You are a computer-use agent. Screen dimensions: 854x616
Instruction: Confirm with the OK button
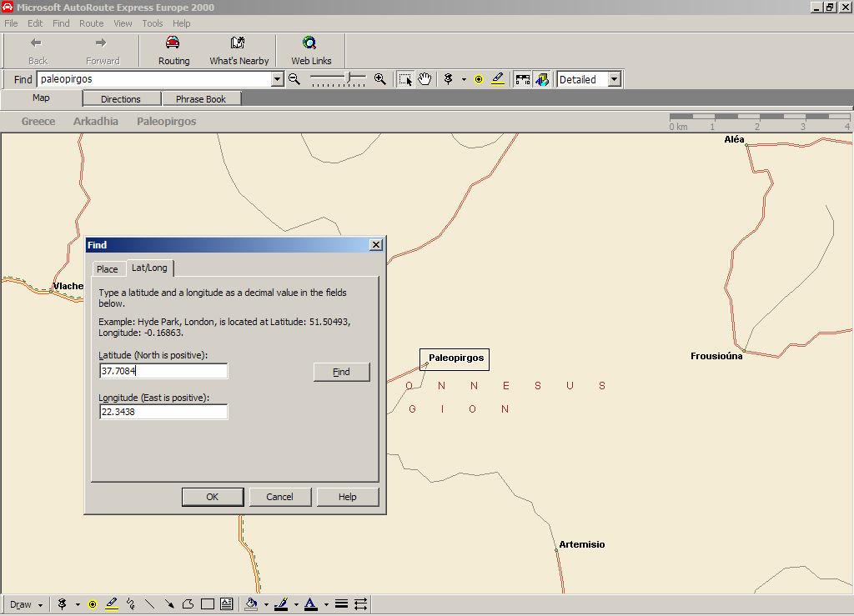[x=213, y=497]
